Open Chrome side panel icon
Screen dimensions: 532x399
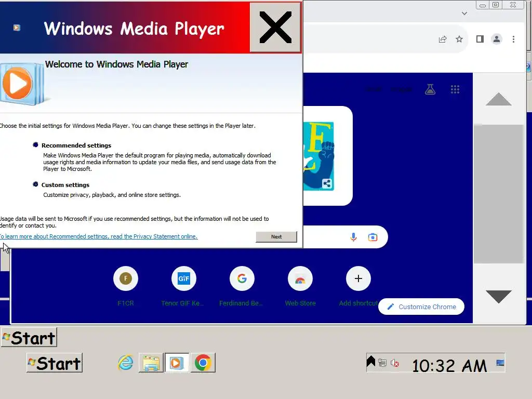(480, 39)
